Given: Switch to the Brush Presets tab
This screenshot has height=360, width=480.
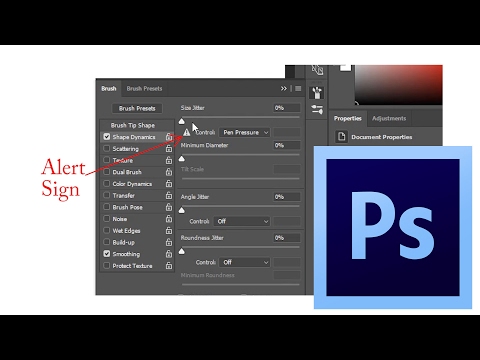Looking at the screenshot, I should [144, 88].
